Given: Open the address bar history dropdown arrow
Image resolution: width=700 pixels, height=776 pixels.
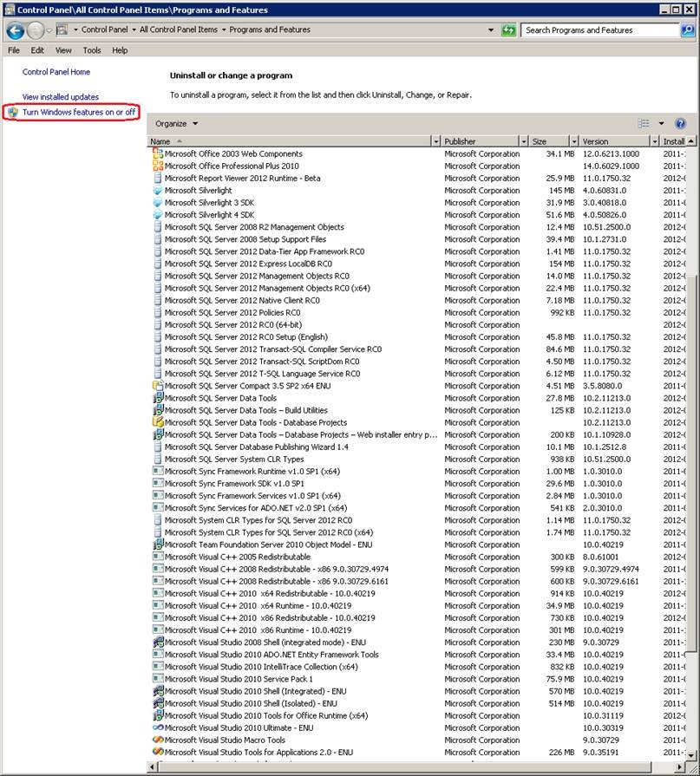Looking at the screenshot, I should tap(491, 30).
